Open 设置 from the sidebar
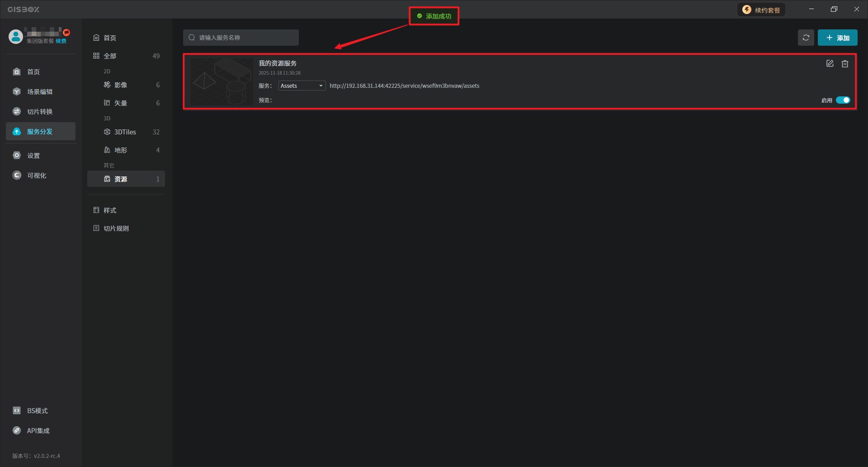This screenshot has width=868, height=467. pyautogui.click(x=33, y=156)
